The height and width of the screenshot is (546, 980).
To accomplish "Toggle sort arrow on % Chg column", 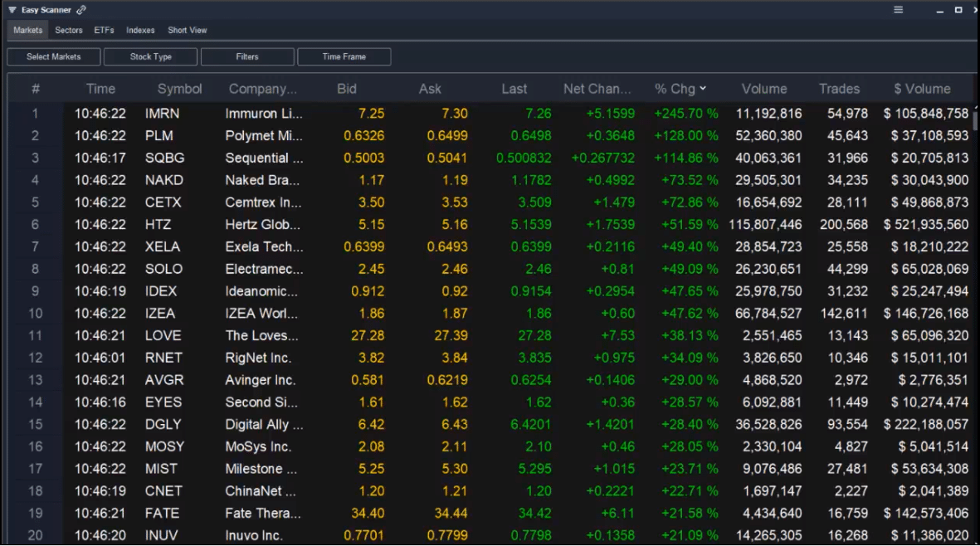I will (703, 89).
